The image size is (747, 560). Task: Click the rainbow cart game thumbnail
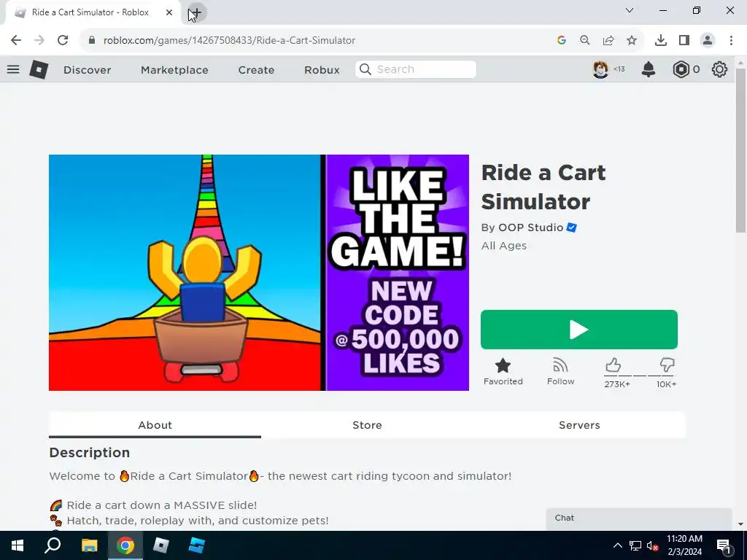tap(185, 273)
